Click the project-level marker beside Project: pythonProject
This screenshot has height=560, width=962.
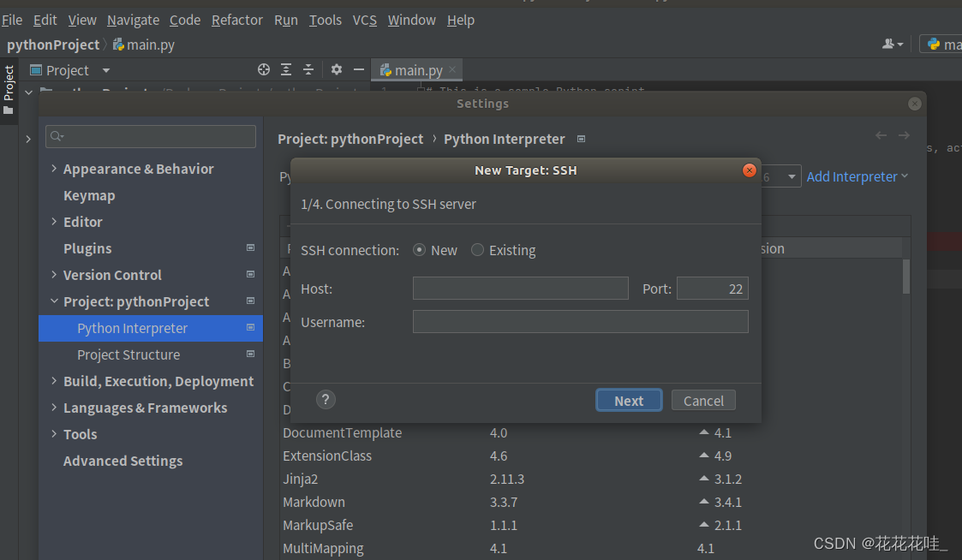coord(250,301)
